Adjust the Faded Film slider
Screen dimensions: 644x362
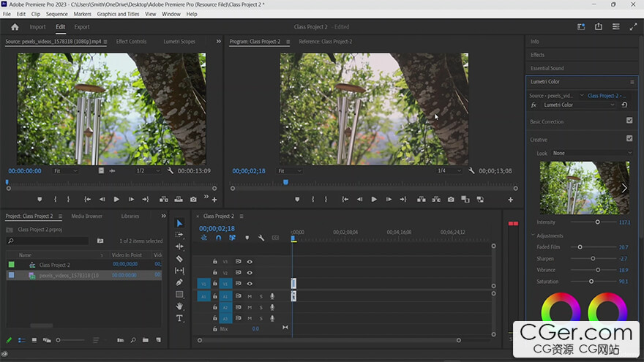(580, 247)
